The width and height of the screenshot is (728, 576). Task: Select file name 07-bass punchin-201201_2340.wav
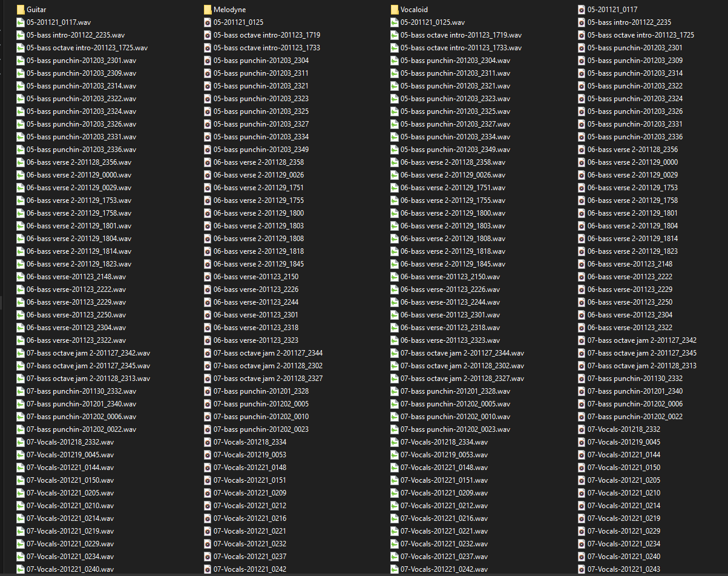pos(82,404)
